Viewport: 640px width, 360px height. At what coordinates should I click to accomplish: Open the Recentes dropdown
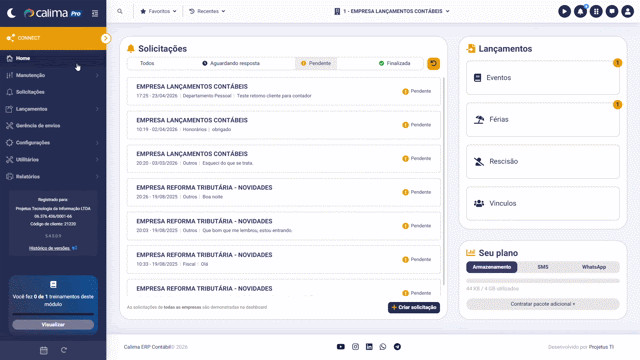click(x=207, y=11)
